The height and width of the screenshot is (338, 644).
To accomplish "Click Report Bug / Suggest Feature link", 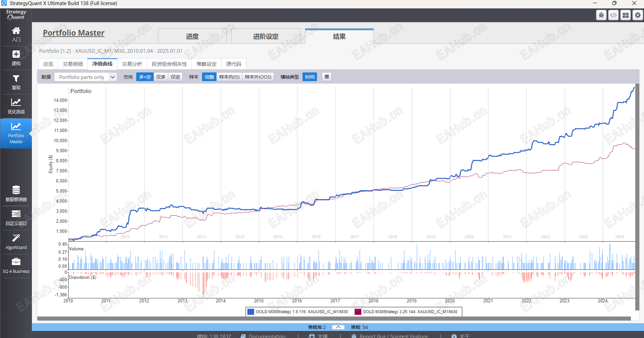I will pyautogui.click(x=390, y=336).
